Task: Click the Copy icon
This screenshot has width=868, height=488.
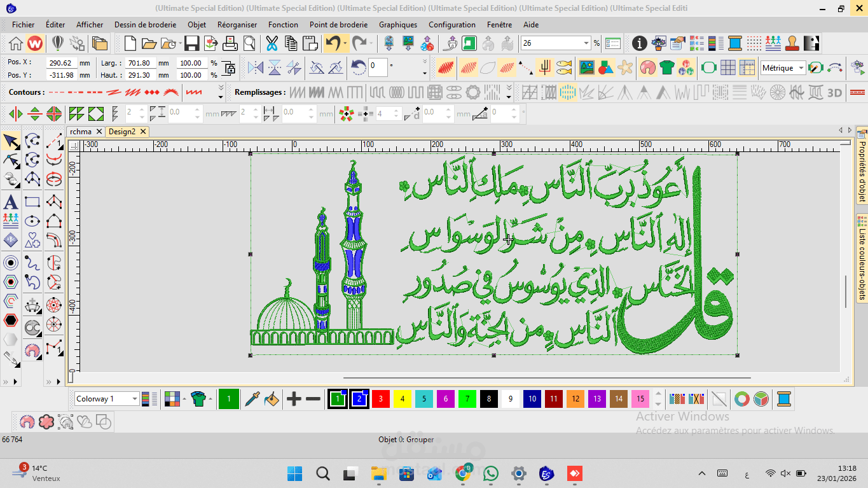Action: coord(291,43)
